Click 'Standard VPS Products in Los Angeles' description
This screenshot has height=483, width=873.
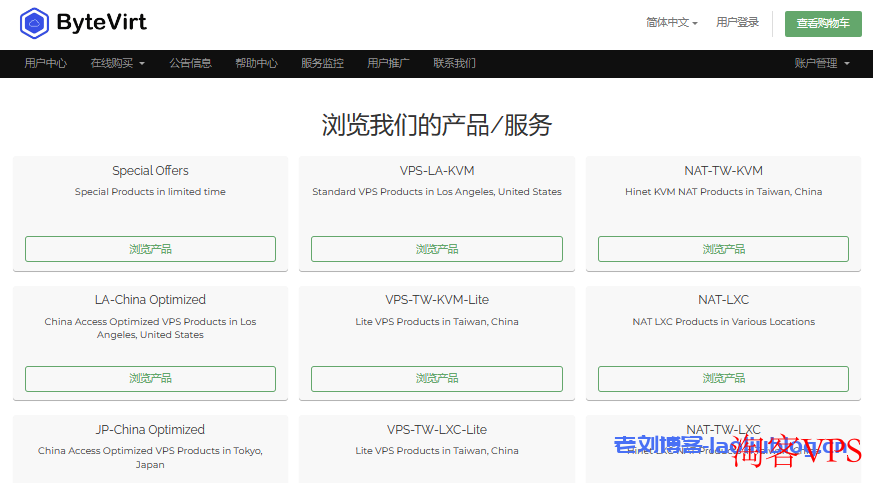(437, 191)
